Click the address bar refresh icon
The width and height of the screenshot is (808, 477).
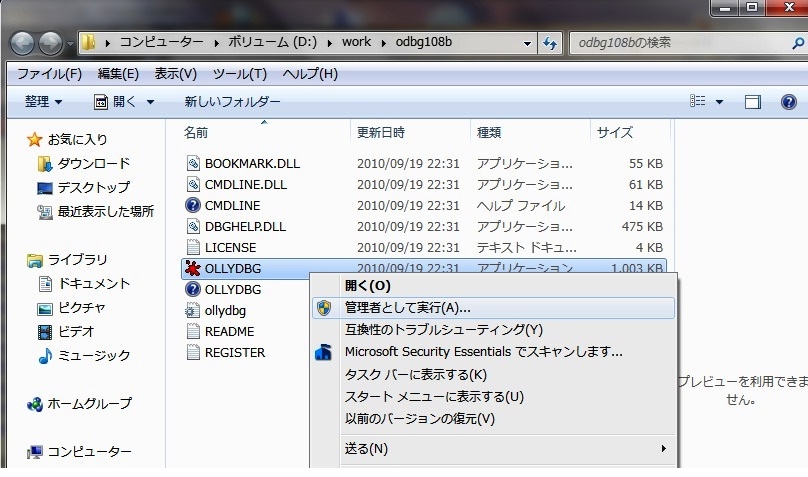click(x=550, y=43)
